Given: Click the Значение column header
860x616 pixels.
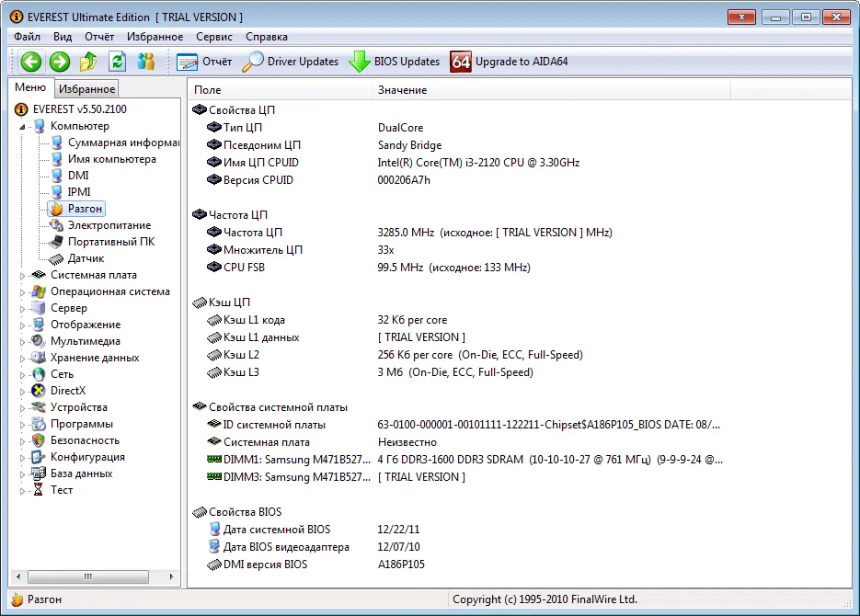Looking at the screenshot, I should point(402,90).
